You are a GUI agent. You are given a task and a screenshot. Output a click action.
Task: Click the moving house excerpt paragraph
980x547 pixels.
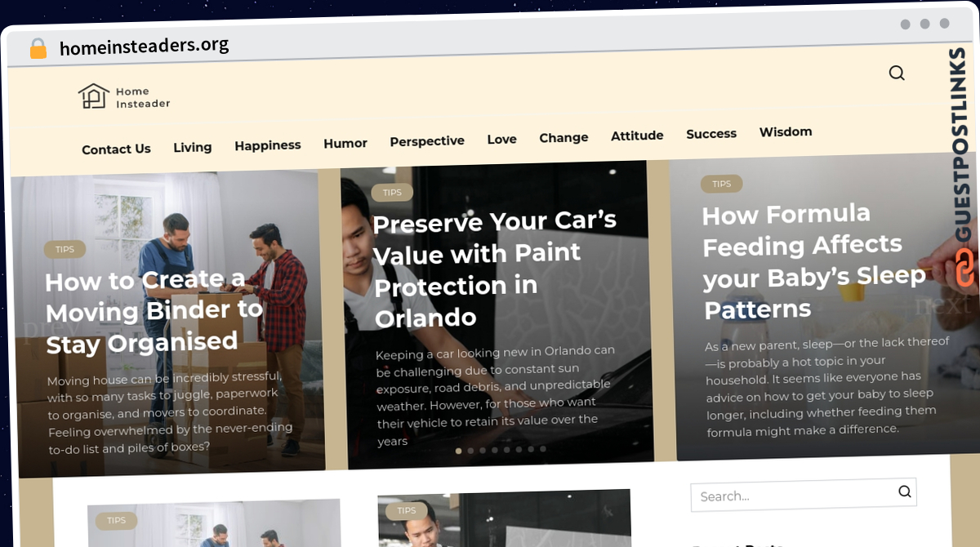(170, 412)
